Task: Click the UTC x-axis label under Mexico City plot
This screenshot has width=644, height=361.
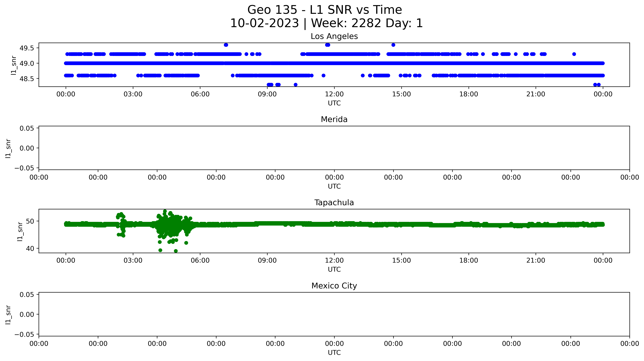Action: [x=334, y=353]
